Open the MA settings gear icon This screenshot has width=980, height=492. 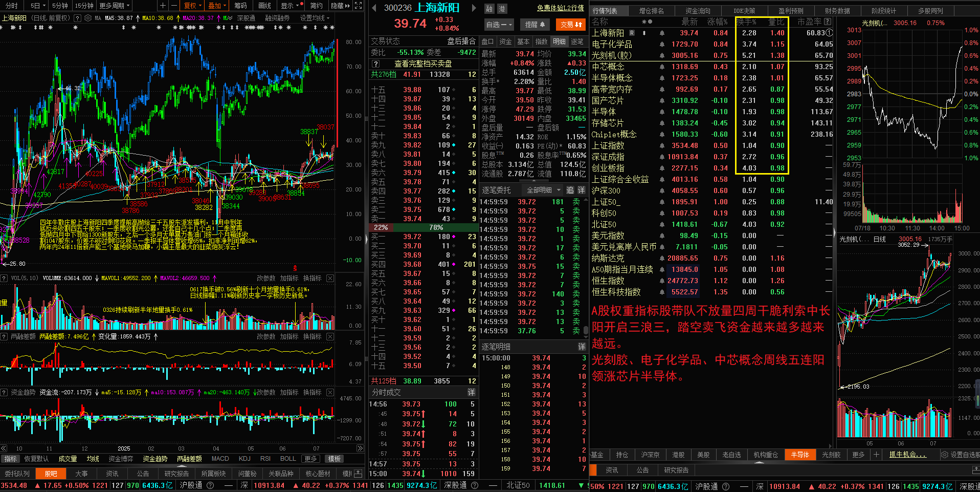point(88,18)
